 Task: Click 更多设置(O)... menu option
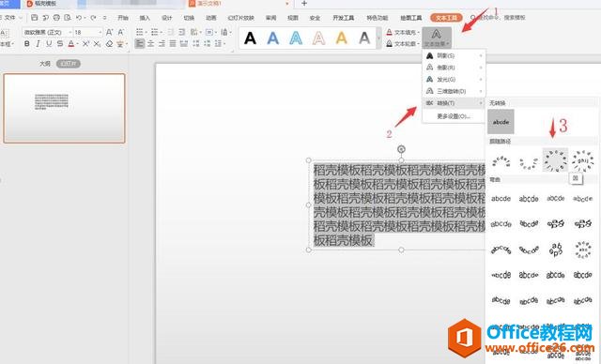[454, 116]
